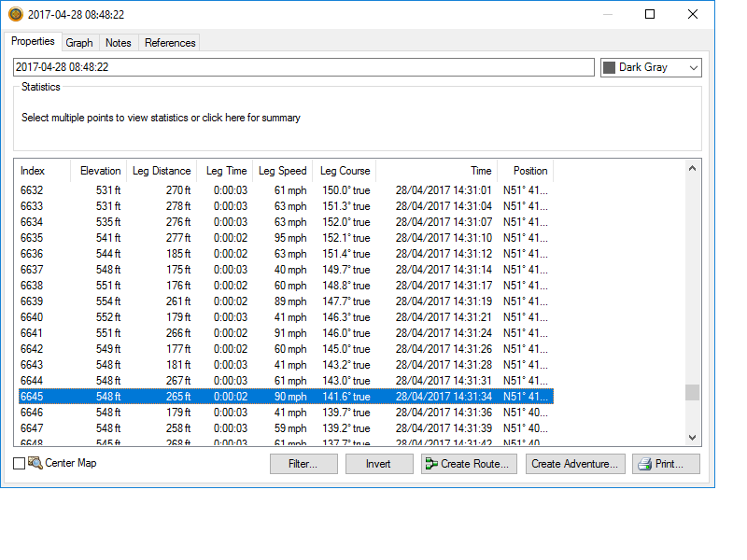Select track point row 6640
Viewport: 747px width, 560px height.
coord(280,317)
